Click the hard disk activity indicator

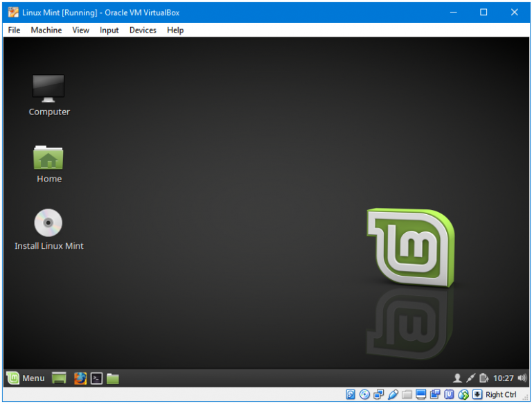[351, 394]
